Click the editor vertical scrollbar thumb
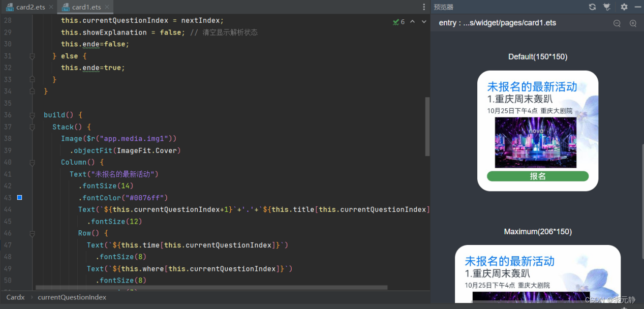The width and height of the screenshot is (644, 309). pos(427,126)
